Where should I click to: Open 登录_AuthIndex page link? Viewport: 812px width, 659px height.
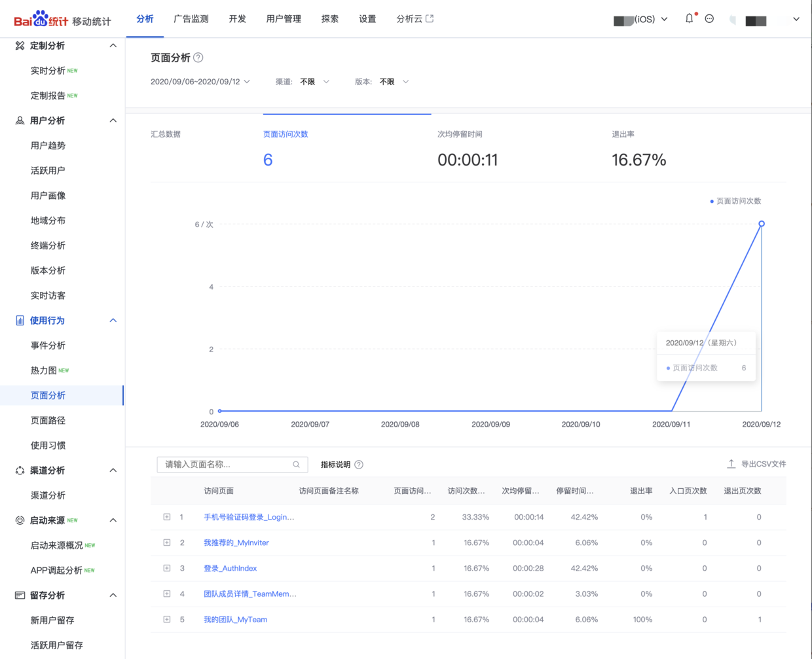[x=230, y=568]
